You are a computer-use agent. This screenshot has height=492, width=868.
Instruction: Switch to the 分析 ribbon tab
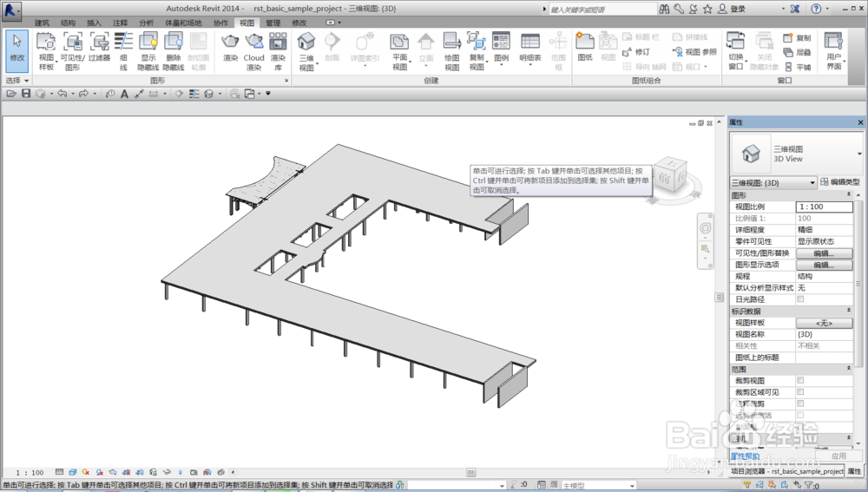146,23
